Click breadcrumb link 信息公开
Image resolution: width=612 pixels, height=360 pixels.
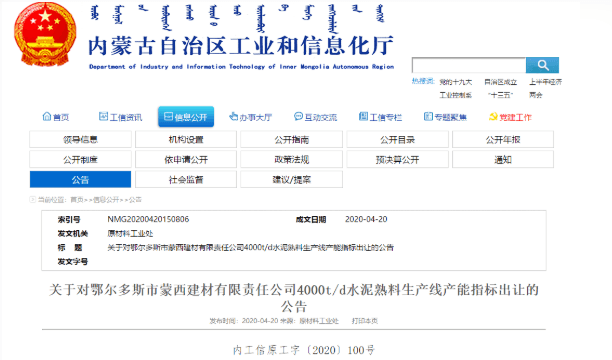point(106,200)
